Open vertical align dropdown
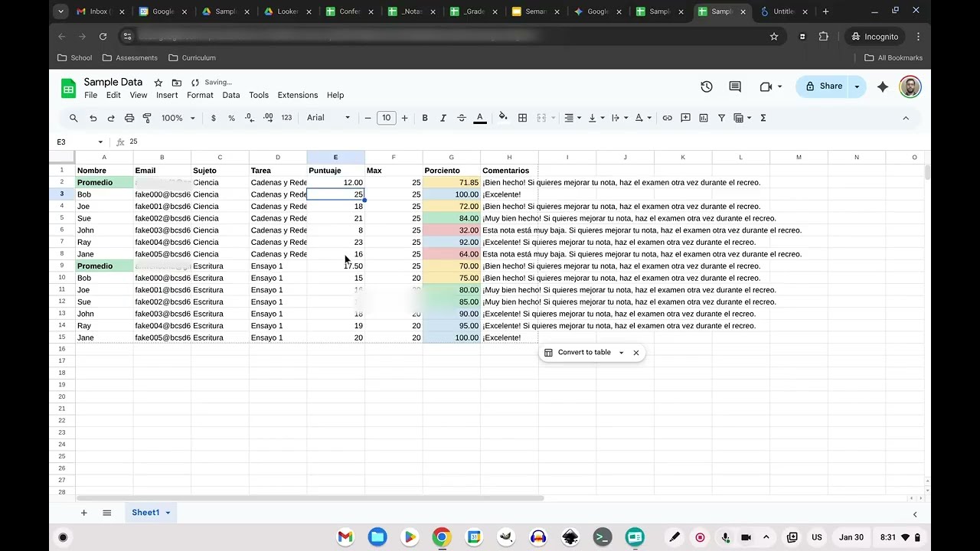Image resolution: width=980 pixels, height=551 pixels. (596, 118)
